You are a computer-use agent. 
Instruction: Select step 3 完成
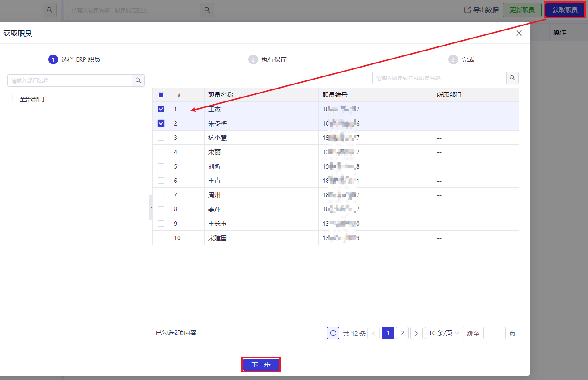[461, 59]
